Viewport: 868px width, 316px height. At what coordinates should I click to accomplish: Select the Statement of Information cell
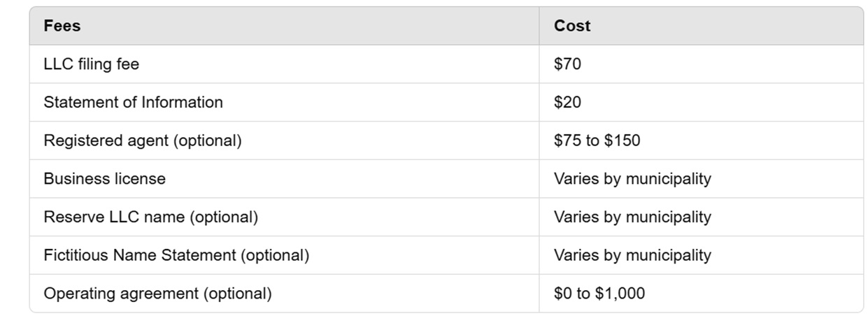click(x=133, y=102)
